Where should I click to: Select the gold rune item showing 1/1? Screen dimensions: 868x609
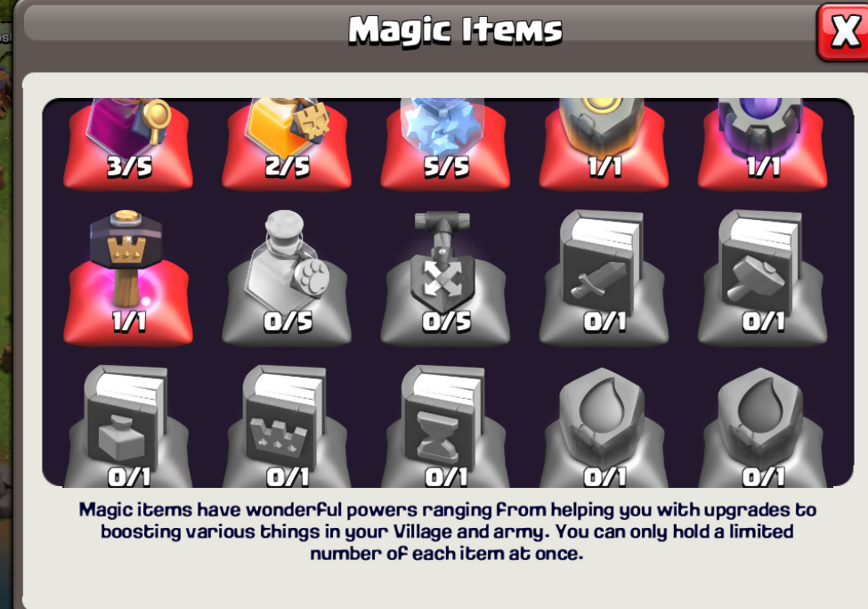tap(604, 144)
